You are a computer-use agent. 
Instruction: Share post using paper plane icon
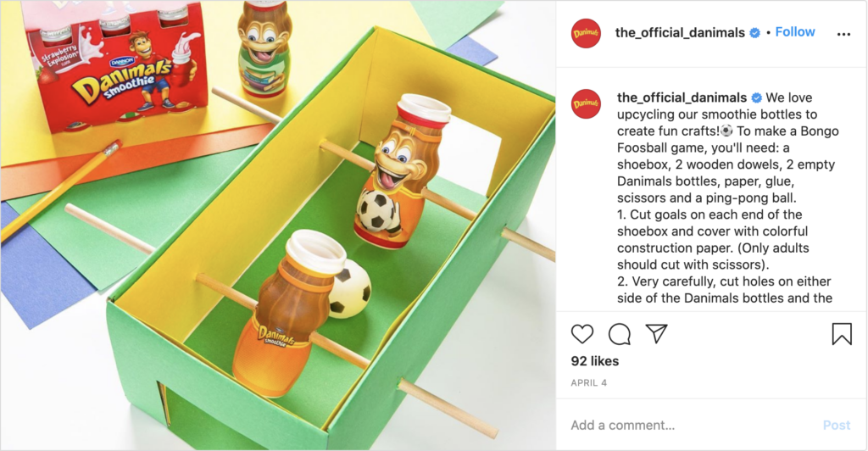click(x=657, y=334)
